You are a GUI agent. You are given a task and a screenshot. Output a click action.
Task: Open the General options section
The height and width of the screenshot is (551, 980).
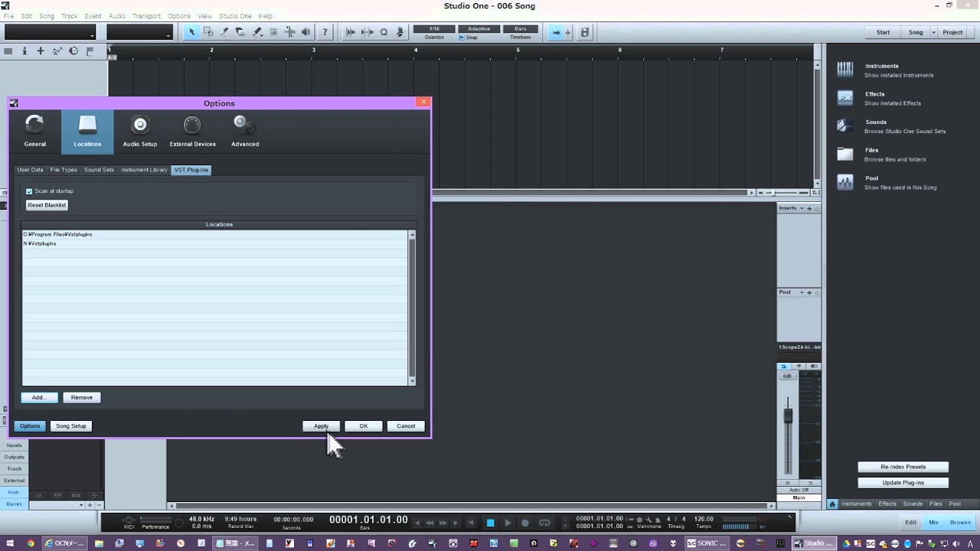click(35, 131)
